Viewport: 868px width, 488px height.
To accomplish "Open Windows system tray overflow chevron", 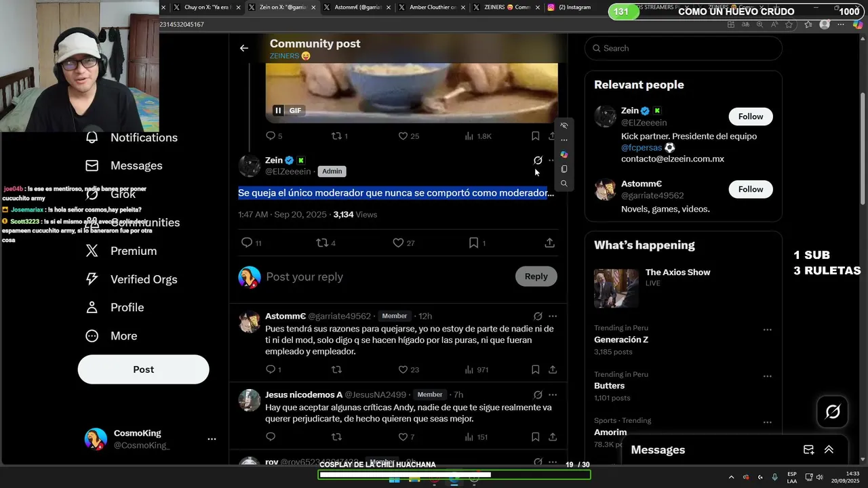I will [x=731, y=477].
